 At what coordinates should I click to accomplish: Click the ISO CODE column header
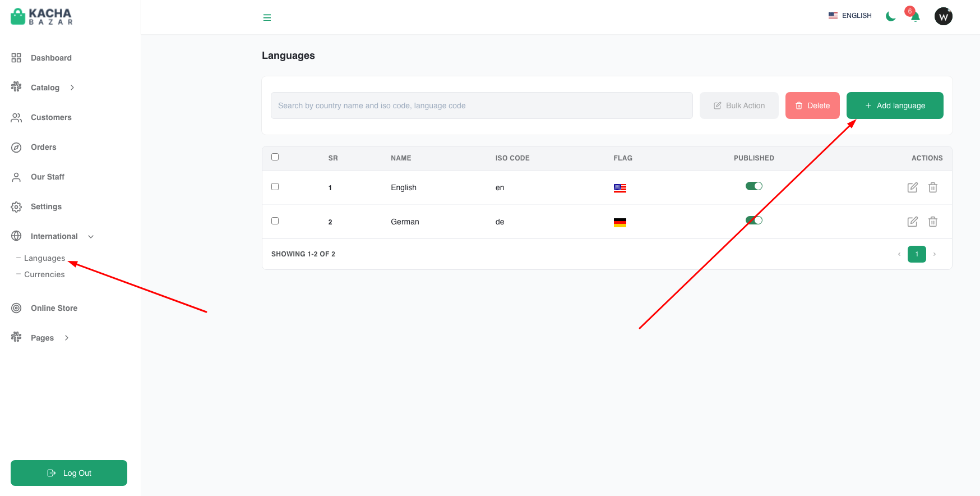(x=512, y=158)
